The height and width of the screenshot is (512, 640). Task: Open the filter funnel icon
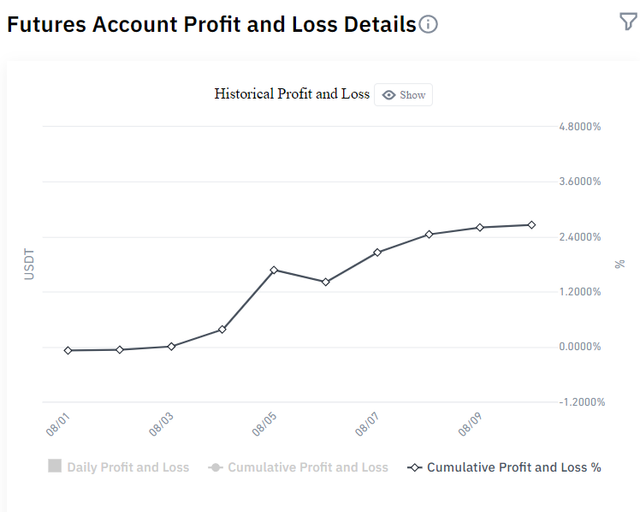coord(629,21)
